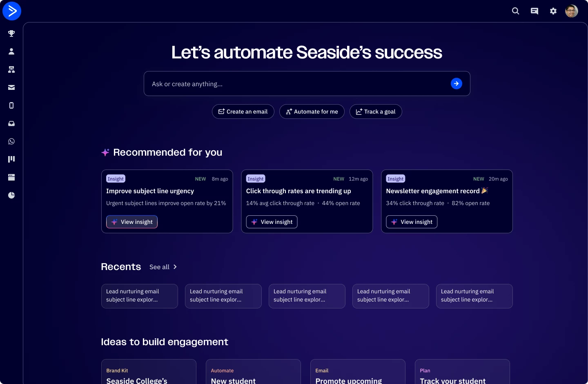Open the pie chart Reports sidebar icon
Viewport: 588px width, 384px height.
(11, 195)
